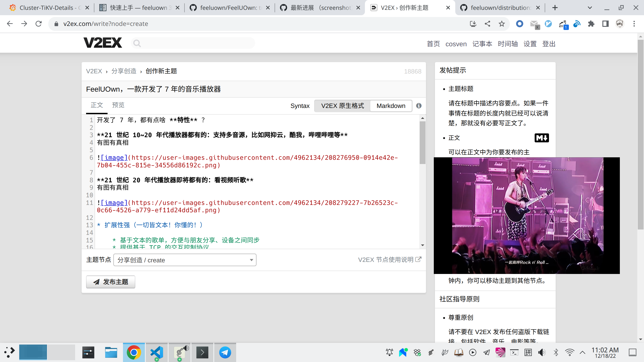Click the share page icon
Viewport: 644px width, 362px height.
coord(487,24)
